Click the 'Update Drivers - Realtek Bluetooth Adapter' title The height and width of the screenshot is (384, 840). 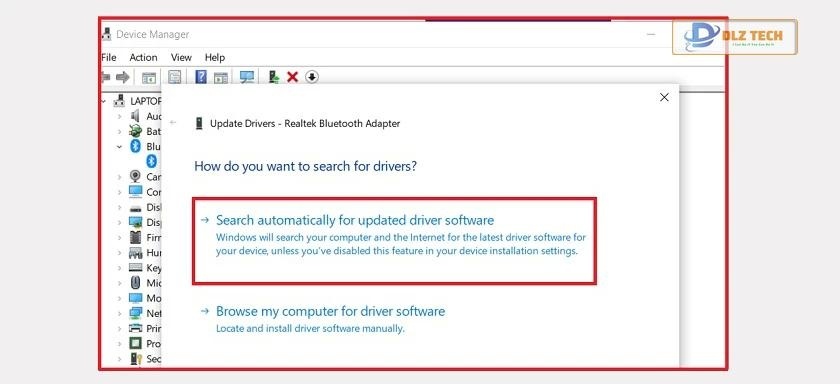305,123
